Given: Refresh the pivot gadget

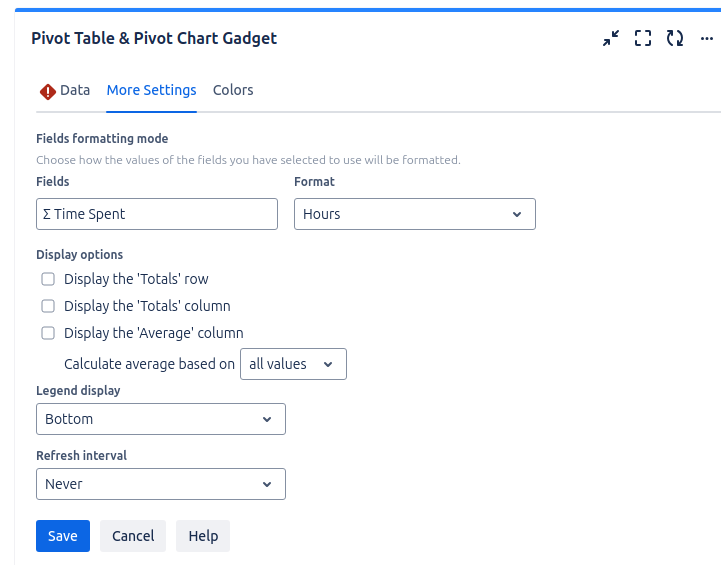Looking at the screenshot, I should tap(675, 39).
